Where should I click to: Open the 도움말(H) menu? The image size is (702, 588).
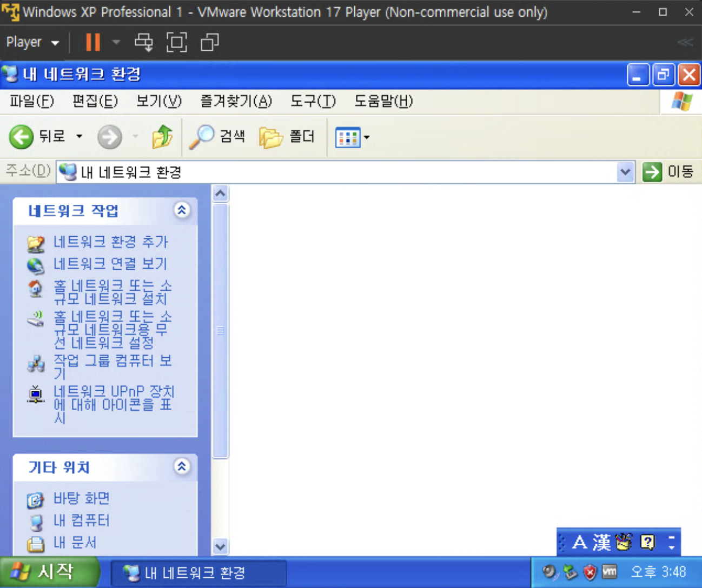tap(383, 101)
